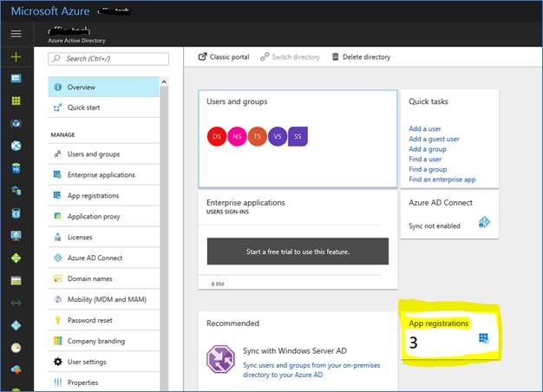Open the Azure Active Directory diamond icon
The height and width of the screenshot is (392, 543).
(16, 325)
